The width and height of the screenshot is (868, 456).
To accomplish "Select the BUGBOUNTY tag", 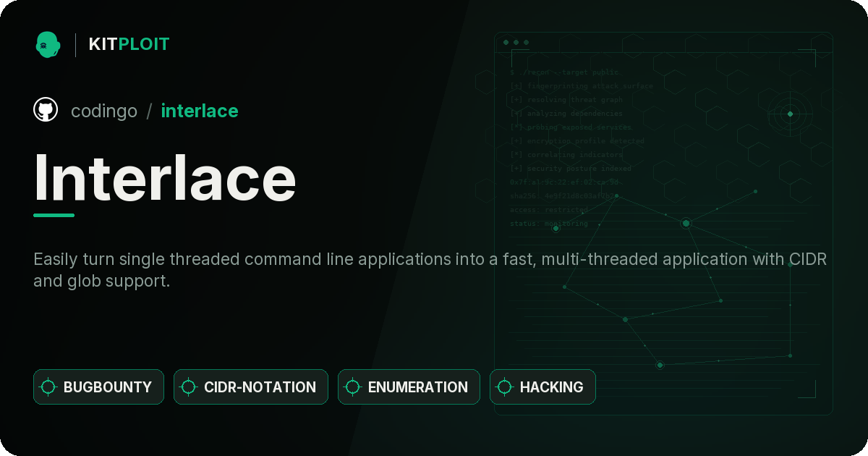I will [x=98, y=387].
